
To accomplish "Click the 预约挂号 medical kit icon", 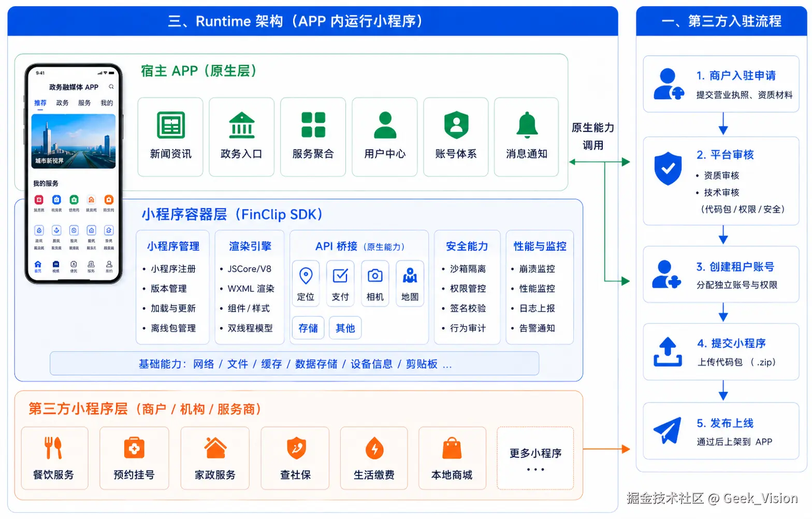I will 134,448.
